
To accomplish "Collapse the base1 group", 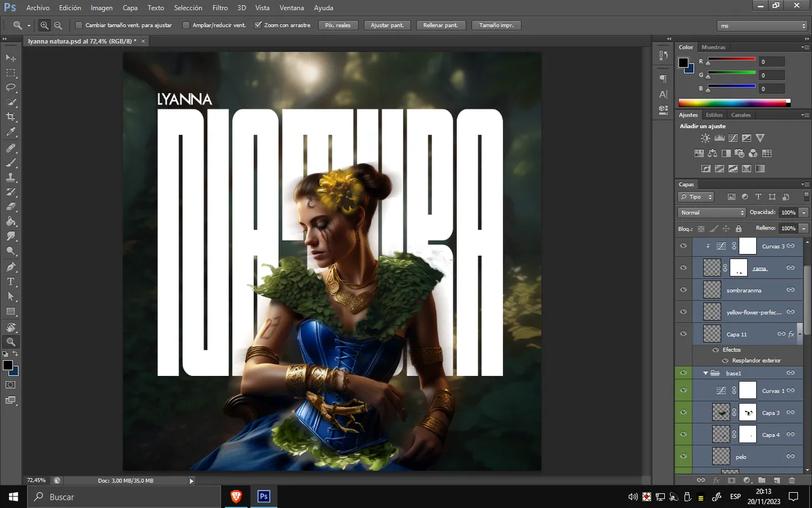I will click(x=705, y=373).
